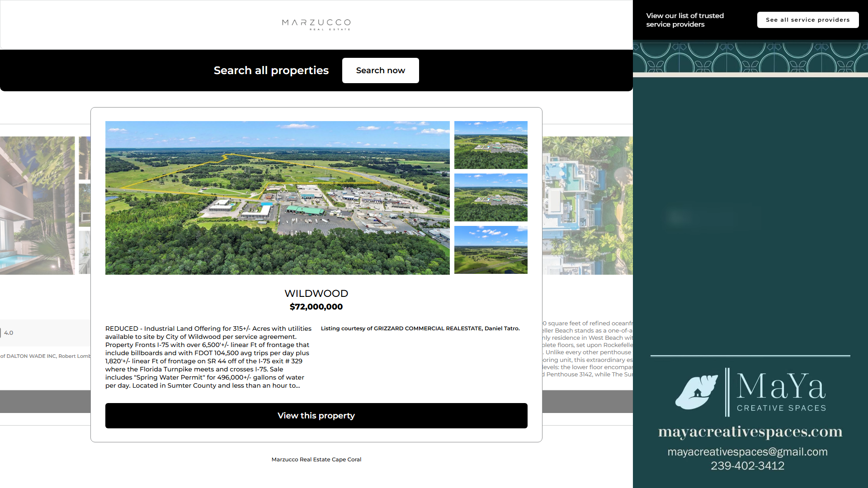Open mayacreativespaces.com website link
The image size is (868, 488).
point(750,432)
